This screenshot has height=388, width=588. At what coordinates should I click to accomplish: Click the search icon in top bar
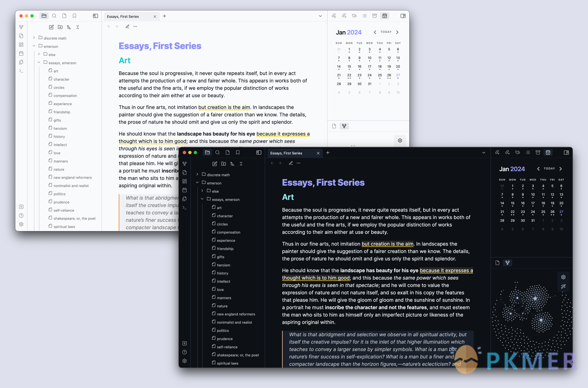click(x=54, y=16)
